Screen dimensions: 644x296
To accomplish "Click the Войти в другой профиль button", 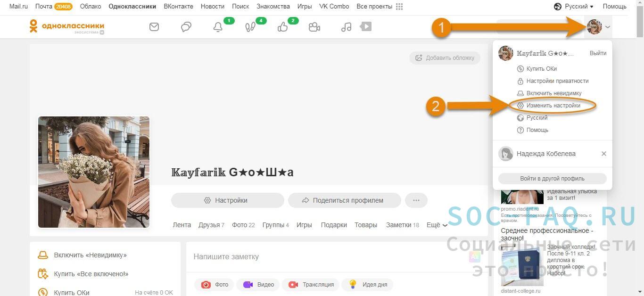I will pyautogui.click(x=552, y=179).
